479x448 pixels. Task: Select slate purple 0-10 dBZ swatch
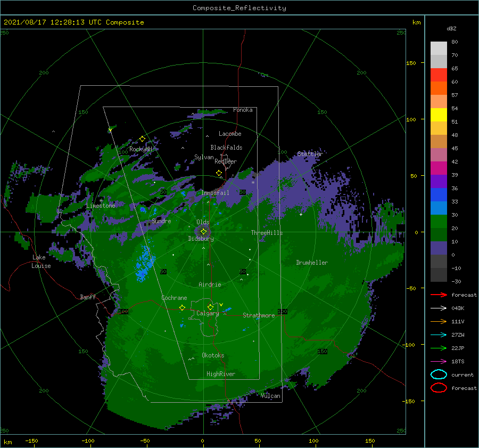point(439,248)
